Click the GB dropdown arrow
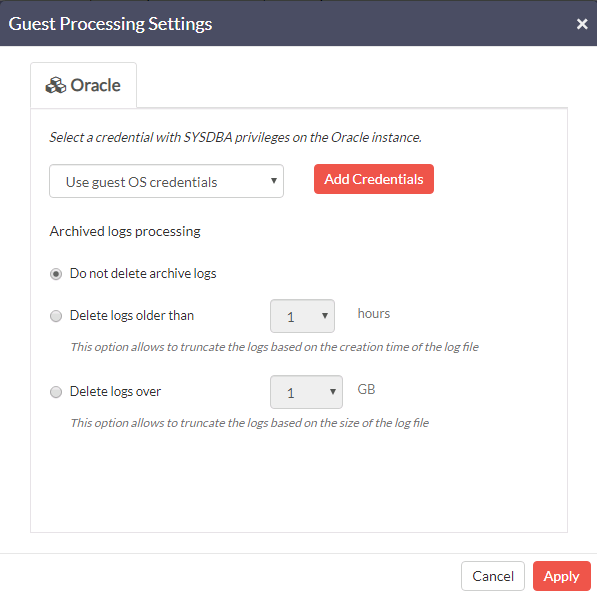 point(333,392)
